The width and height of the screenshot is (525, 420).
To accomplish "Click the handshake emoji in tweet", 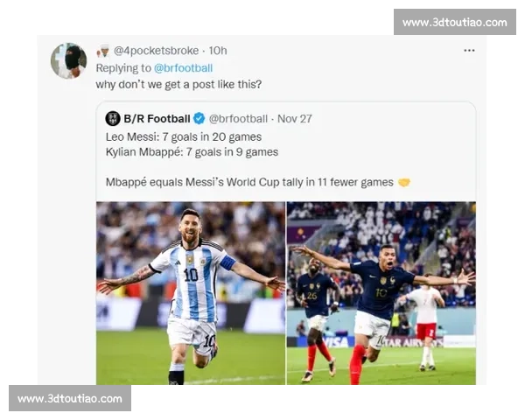I will click(x=404, y=183).
